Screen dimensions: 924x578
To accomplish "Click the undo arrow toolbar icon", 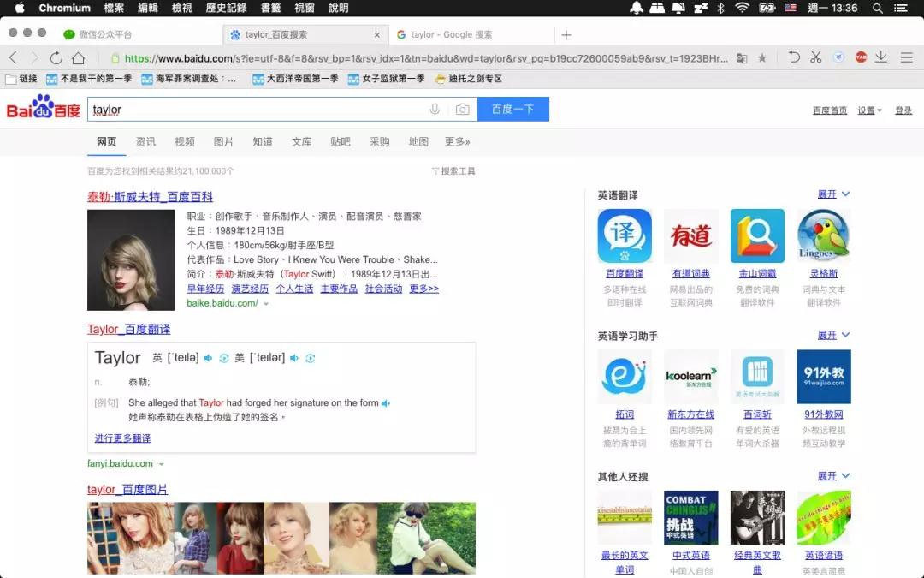I will 794,57.
